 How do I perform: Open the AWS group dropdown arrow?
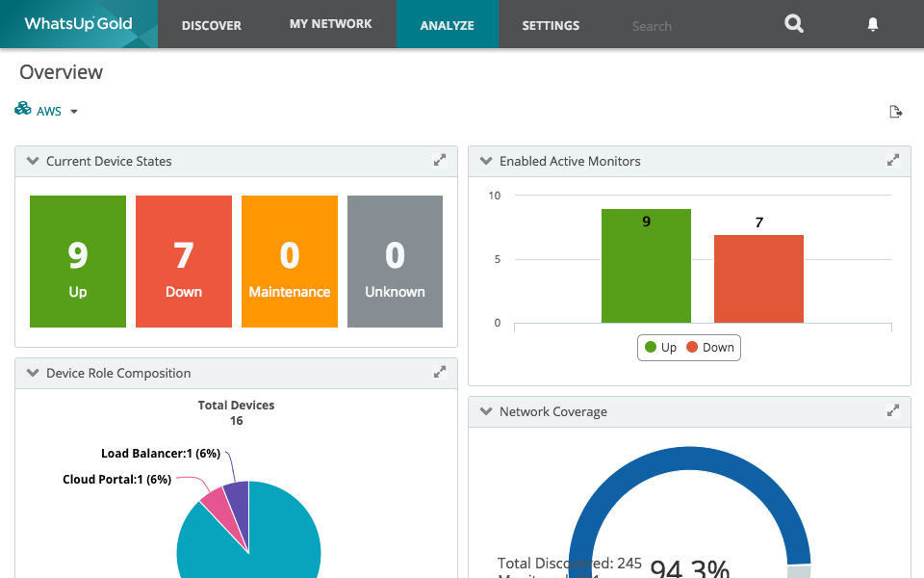[74, 112]
